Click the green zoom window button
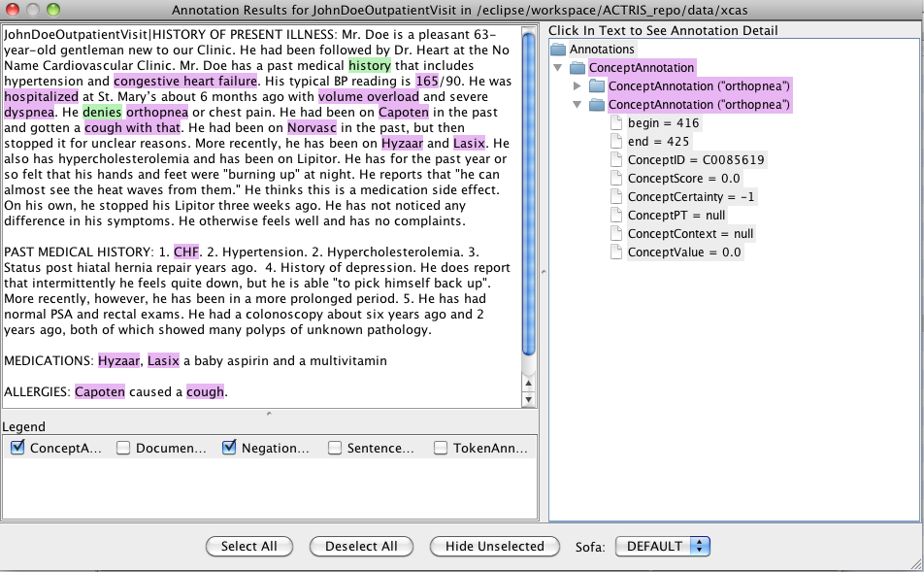The image size is (924, 572). (53, 10)
